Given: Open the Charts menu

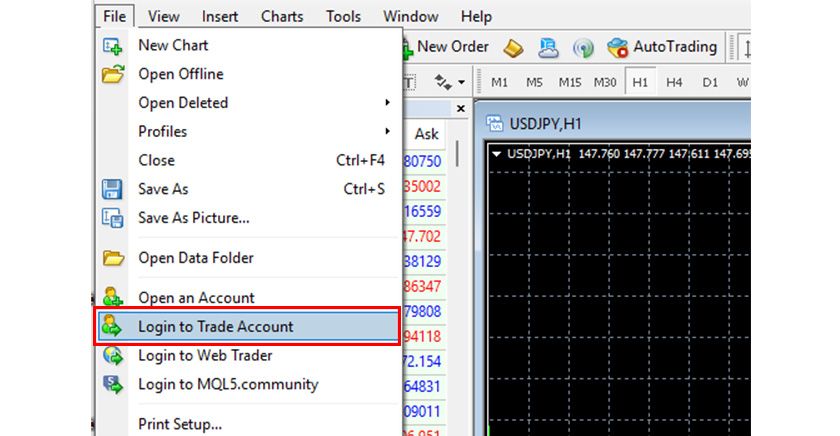Looking at the screenshot, I should pyautogui.click(x=282, y=16).
